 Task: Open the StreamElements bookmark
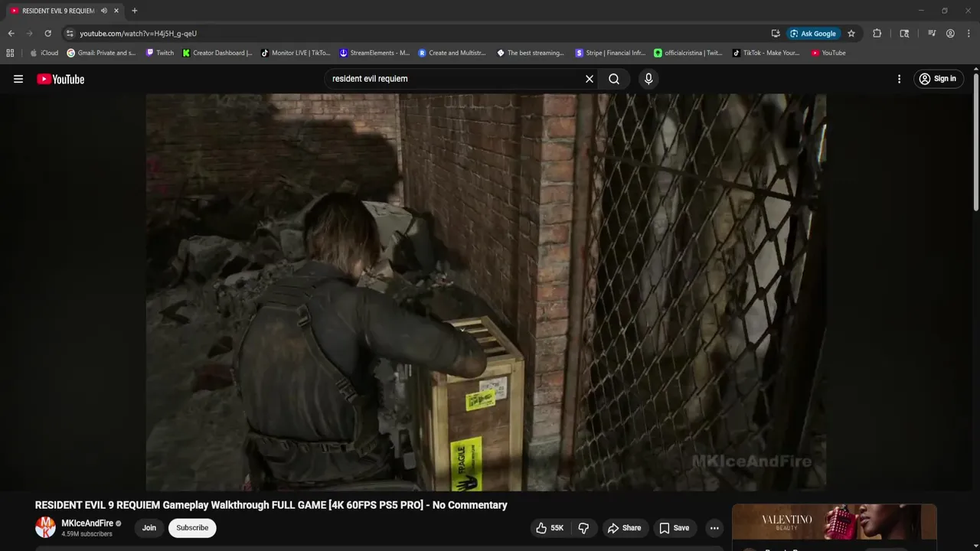click(x=374, y=53)
